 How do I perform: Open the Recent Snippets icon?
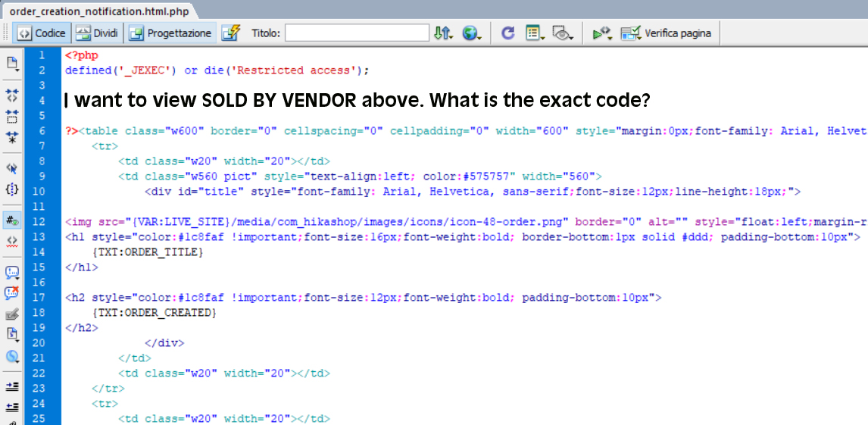point(11,335)
